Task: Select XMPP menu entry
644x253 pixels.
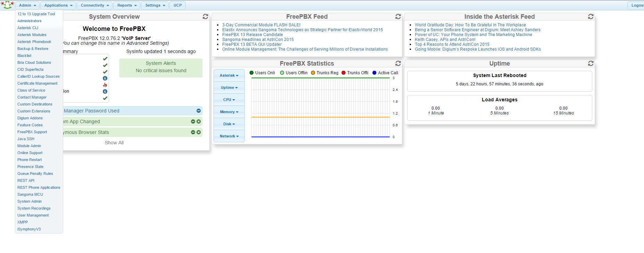Action: (x=23, y=222)
